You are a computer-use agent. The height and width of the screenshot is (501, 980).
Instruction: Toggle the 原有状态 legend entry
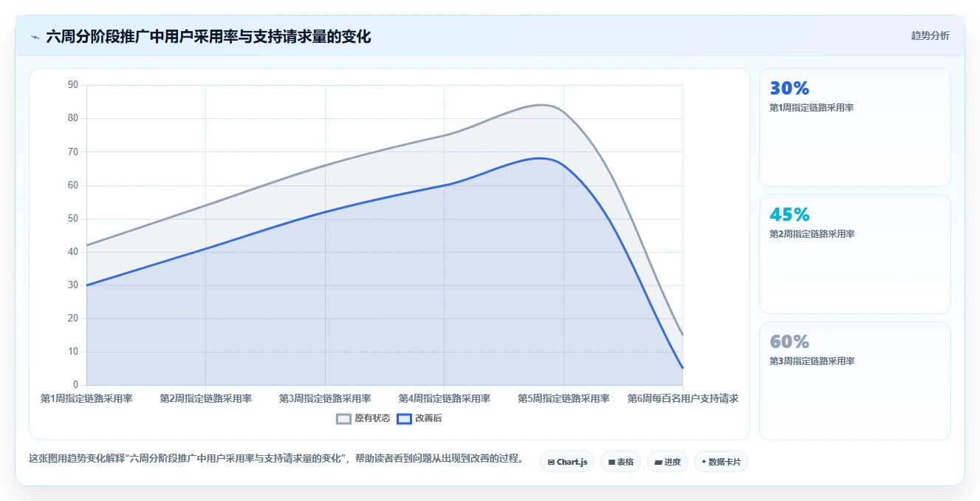coord(363,418)
